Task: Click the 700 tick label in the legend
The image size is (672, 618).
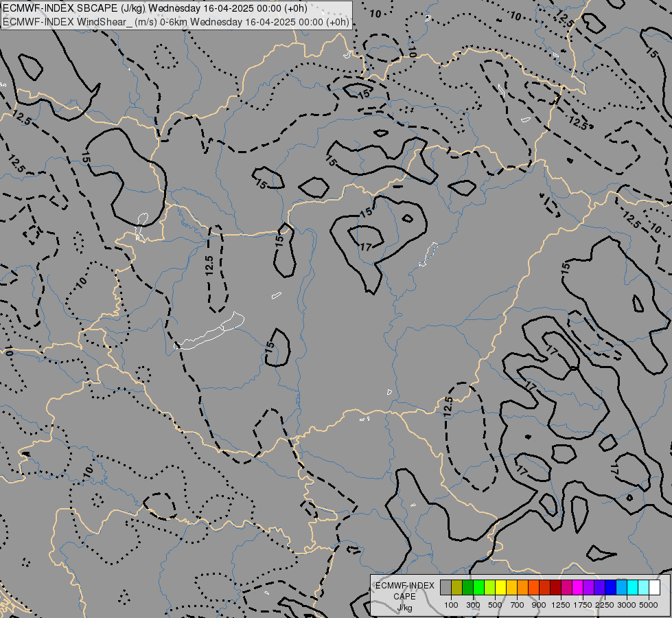Action: [518, 605]
